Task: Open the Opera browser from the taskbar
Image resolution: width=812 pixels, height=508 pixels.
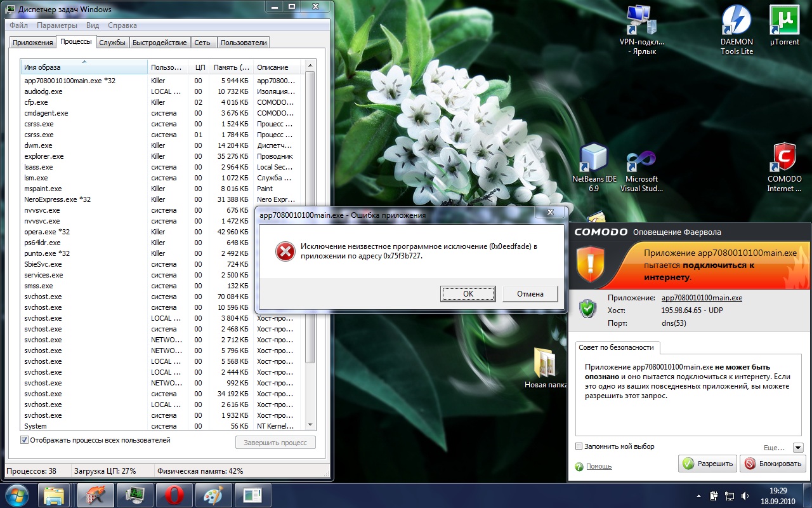Action: 174,495
